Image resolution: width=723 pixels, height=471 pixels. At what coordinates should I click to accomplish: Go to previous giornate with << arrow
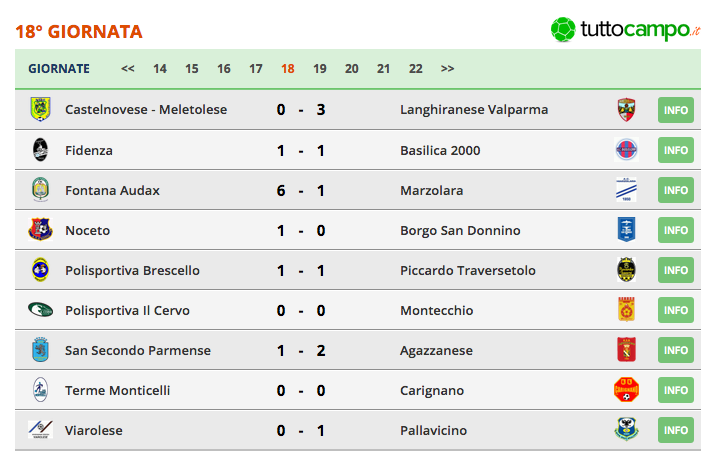tap(128, 69)
